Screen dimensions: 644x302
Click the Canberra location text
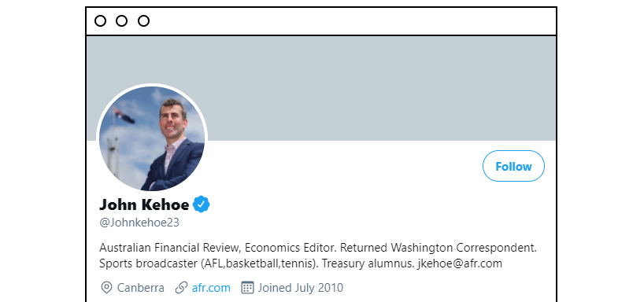[x=141, y=288]
